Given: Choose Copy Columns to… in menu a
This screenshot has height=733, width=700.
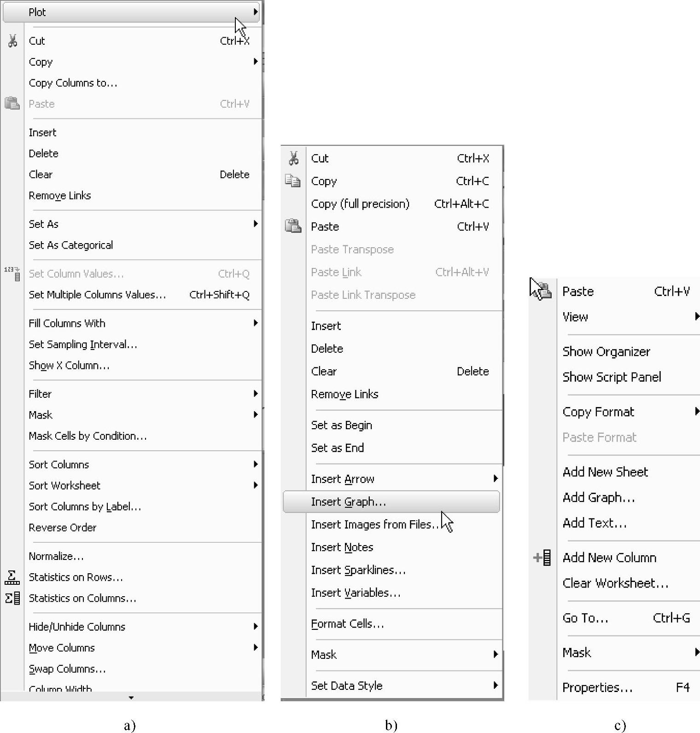Looking at the screenshot, I should click(73, 83).
